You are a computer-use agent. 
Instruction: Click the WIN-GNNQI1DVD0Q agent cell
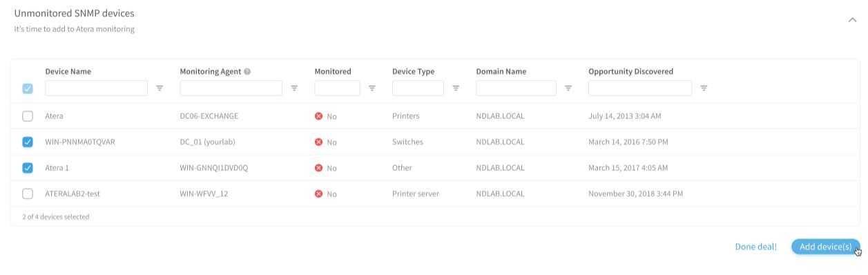point(213,168)
